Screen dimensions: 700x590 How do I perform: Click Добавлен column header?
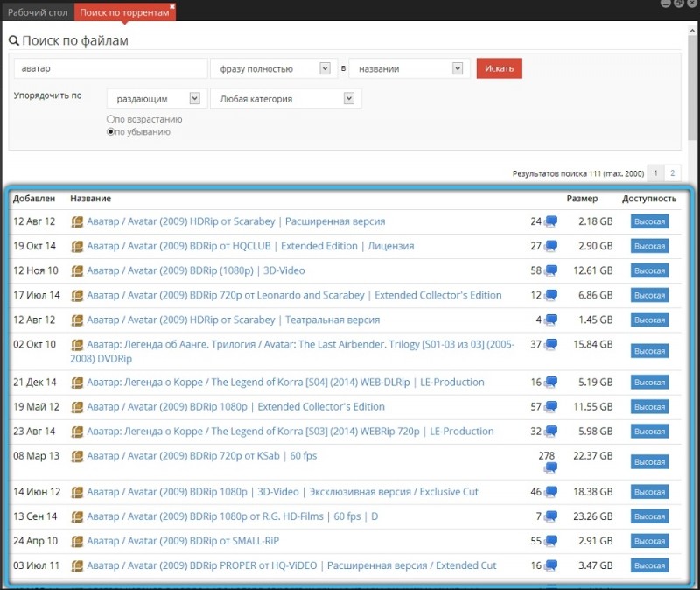(34, 199)
